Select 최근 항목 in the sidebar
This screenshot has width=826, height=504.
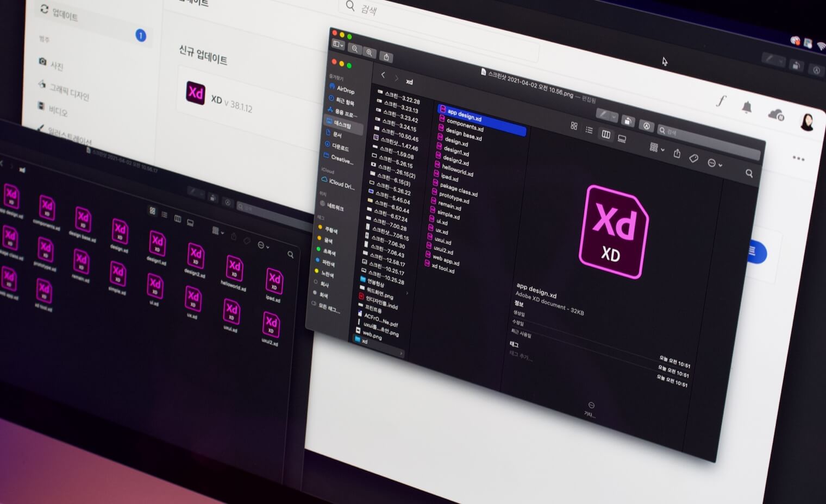341,101
